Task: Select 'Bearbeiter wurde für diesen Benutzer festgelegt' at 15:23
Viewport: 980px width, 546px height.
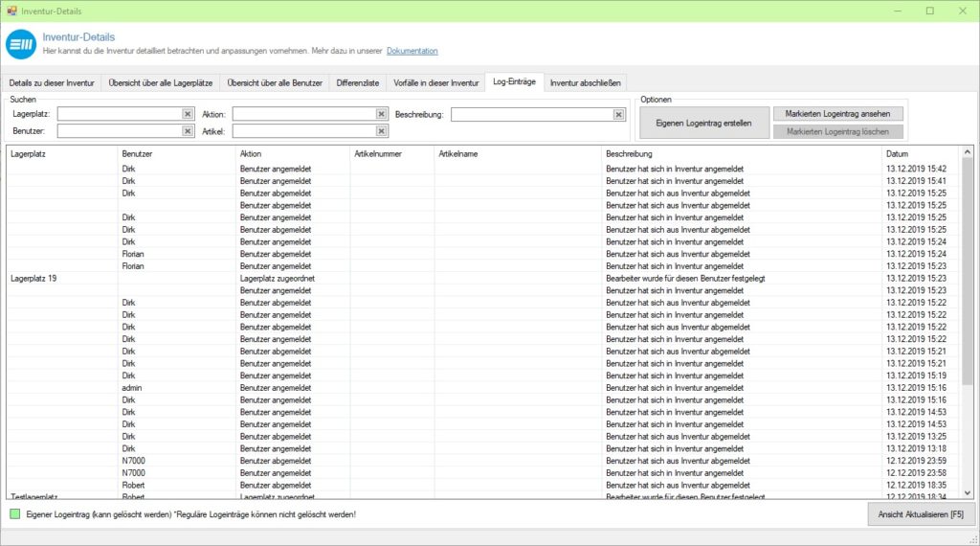Action: [x=685, y=279]
